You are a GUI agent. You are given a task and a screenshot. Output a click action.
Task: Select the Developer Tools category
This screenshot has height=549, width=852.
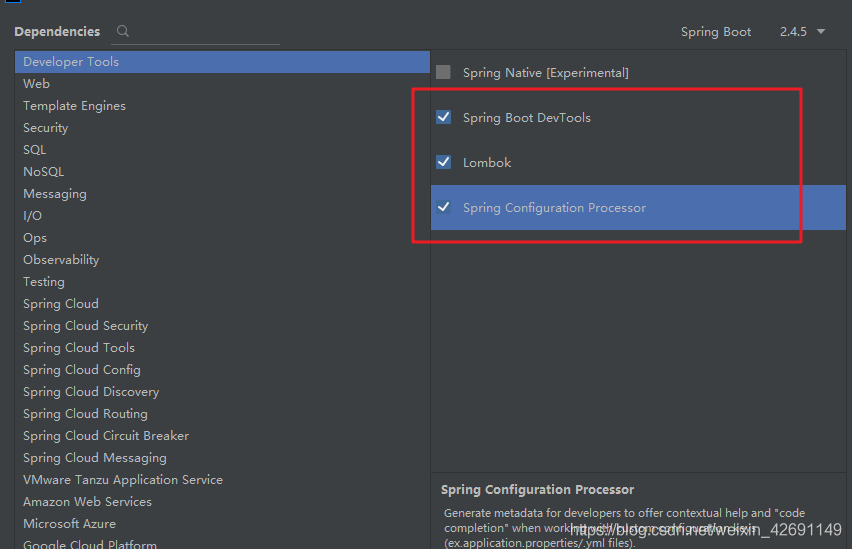(71, 62)
